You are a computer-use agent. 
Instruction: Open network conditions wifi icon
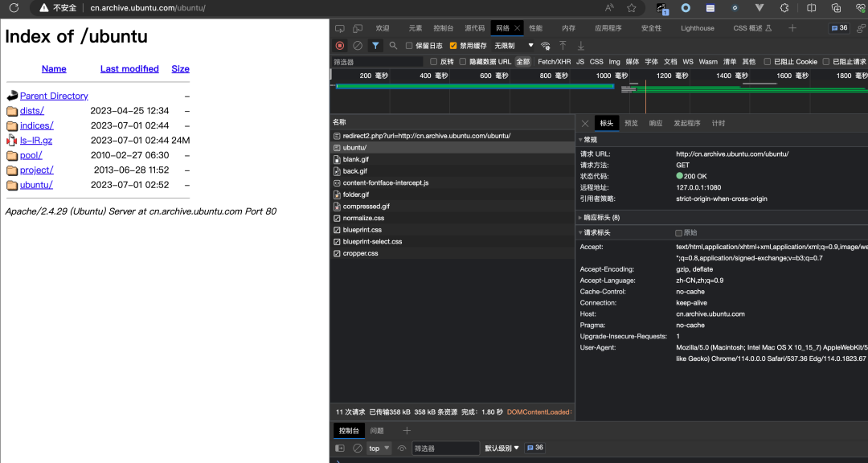(x=545, y=45)
